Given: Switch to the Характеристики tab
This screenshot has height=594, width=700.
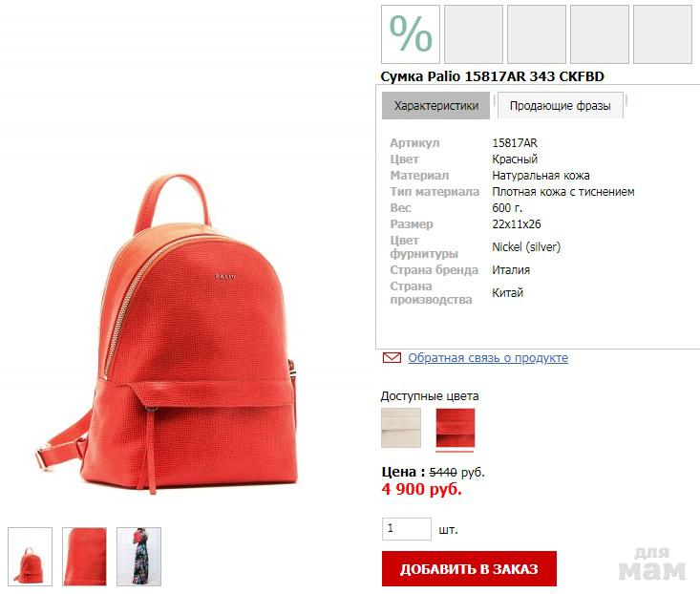Looking at the screenshot, I should pos(435,106).
